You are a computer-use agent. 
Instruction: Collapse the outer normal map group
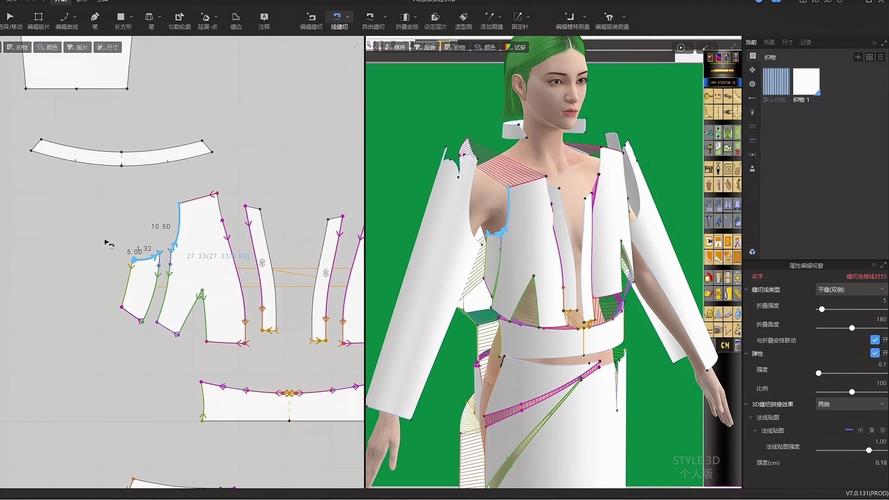pyautogui.click(x=751, y=417)
